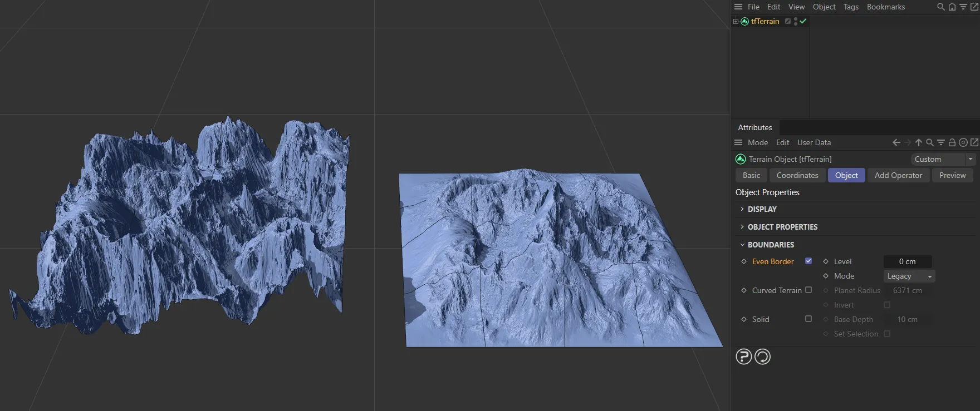Expand the tfTerrain hierarchy plus box
Screen dimensions: 980x411
click(736, 21)
